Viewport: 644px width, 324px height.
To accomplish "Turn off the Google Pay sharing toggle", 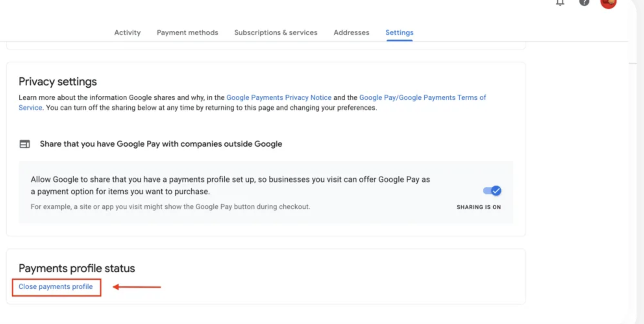I will 492,191.
